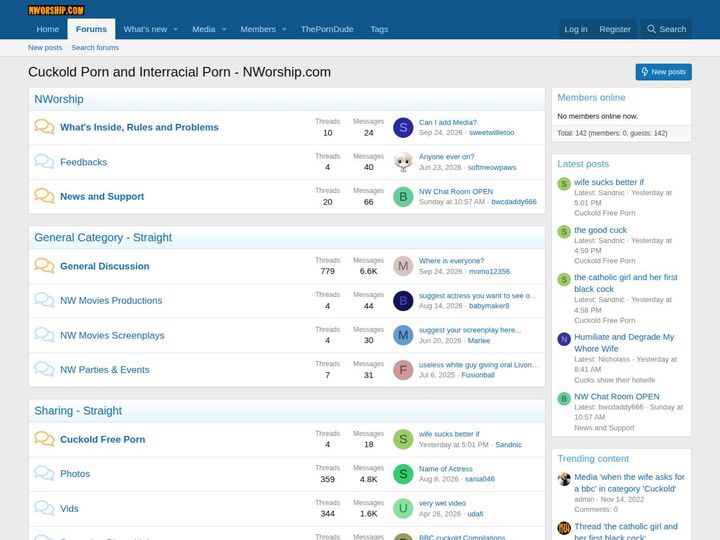The height and width of the screenshot is (540, 720).
Task: Expand the What's new dropdown arrow
Action: point(175,29)
